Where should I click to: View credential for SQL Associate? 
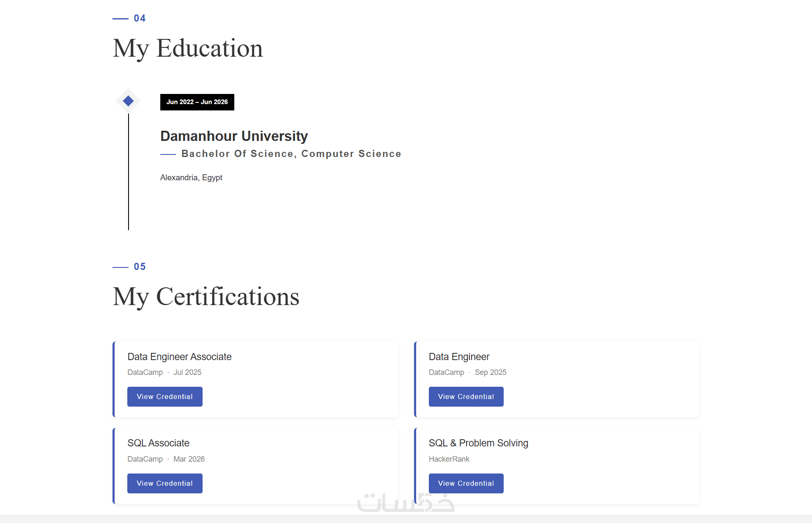click(x=165, y=483)
